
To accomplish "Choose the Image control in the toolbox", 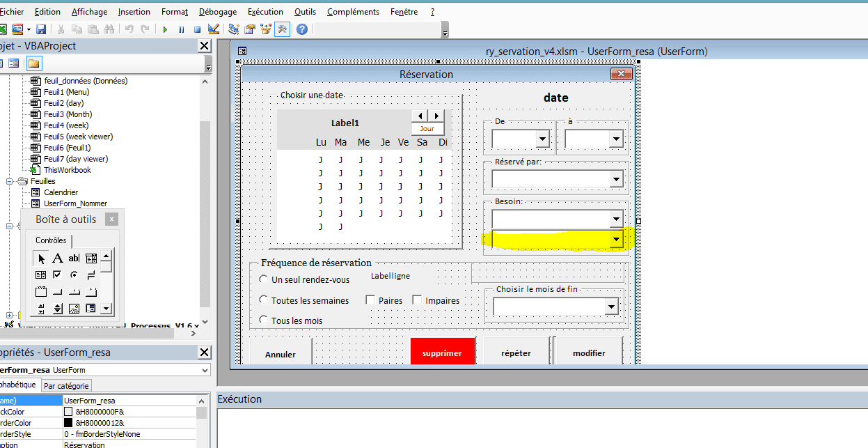I will pos(74,308).
